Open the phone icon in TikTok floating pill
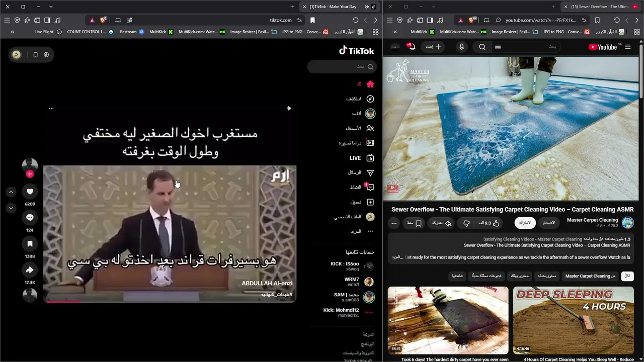The height and width of the screenshot is (362, 644). pyautogui.click(x=35, y=55)
